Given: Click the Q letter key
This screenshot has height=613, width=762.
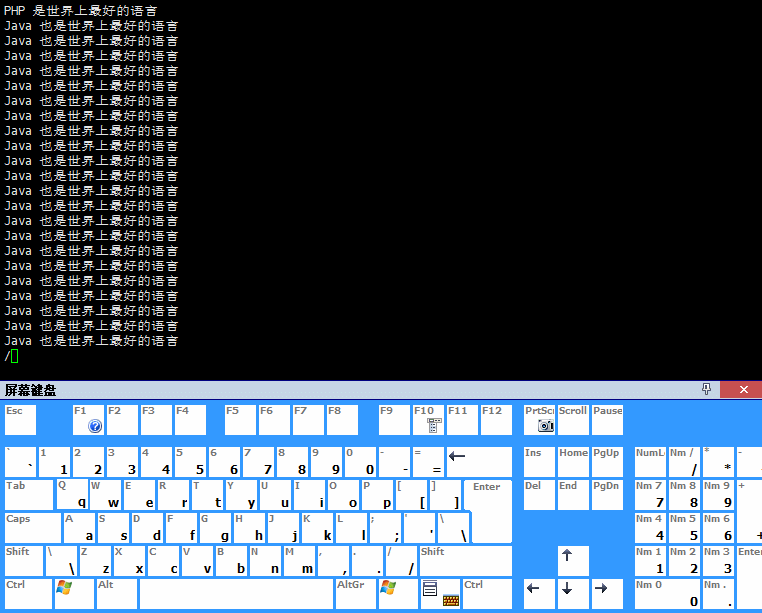Looking at the screenshot, I should click(x=72, y=495).
